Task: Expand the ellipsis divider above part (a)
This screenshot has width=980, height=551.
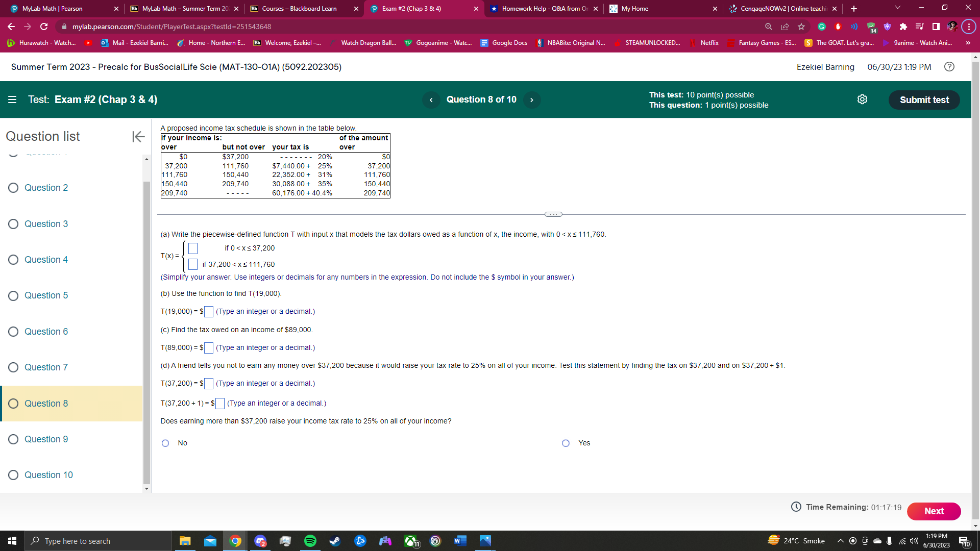Action: (553, 214)
